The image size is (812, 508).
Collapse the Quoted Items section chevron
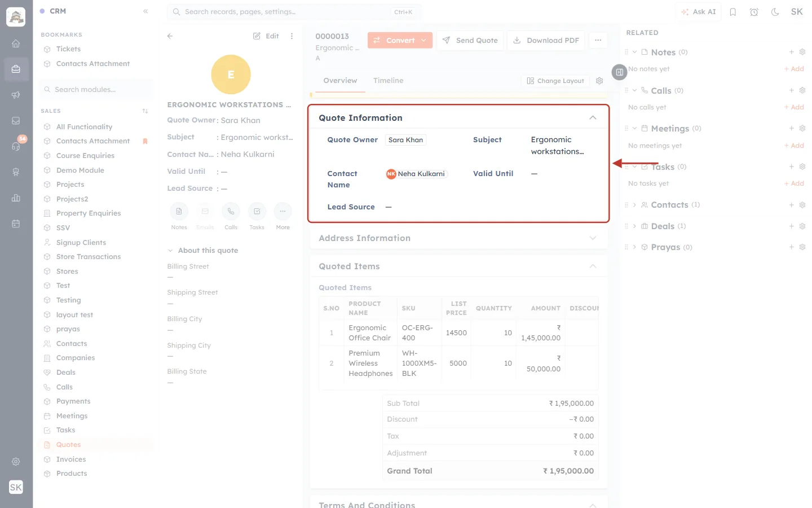tap(593, 266)
